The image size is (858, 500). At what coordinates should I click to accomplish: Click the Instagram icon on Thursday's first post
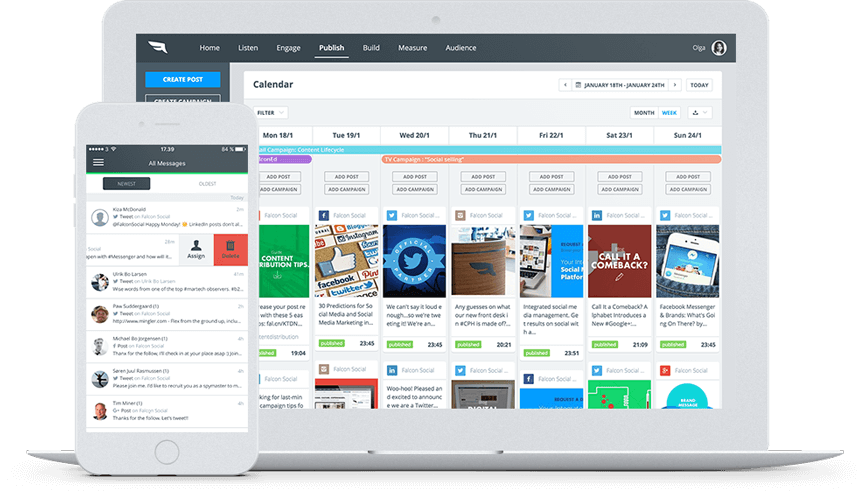click(x=460, y=216)
